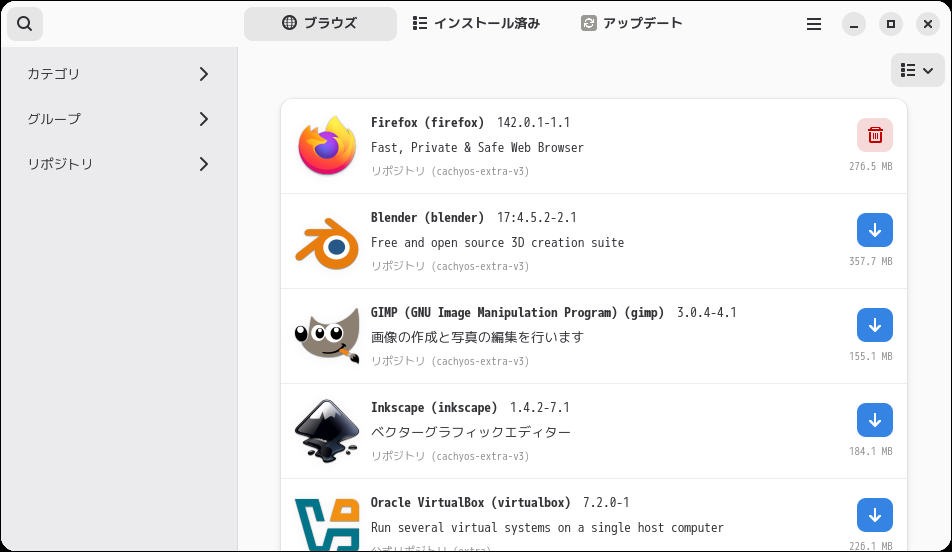Screen dimensions: 952x552
Task: Select the GIMP (gimp) package title
Action: pyautogui.click(x=517, y=313)
